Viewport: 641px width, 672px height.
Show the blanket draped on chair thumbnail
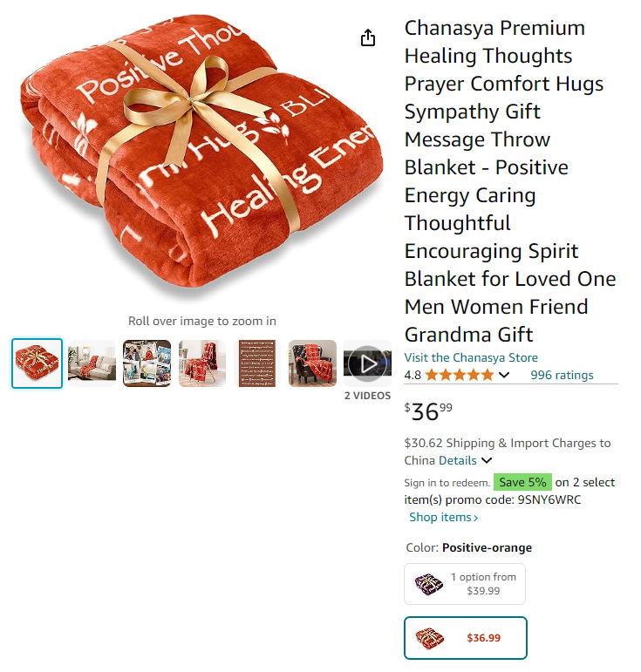[x=202, y=363]
